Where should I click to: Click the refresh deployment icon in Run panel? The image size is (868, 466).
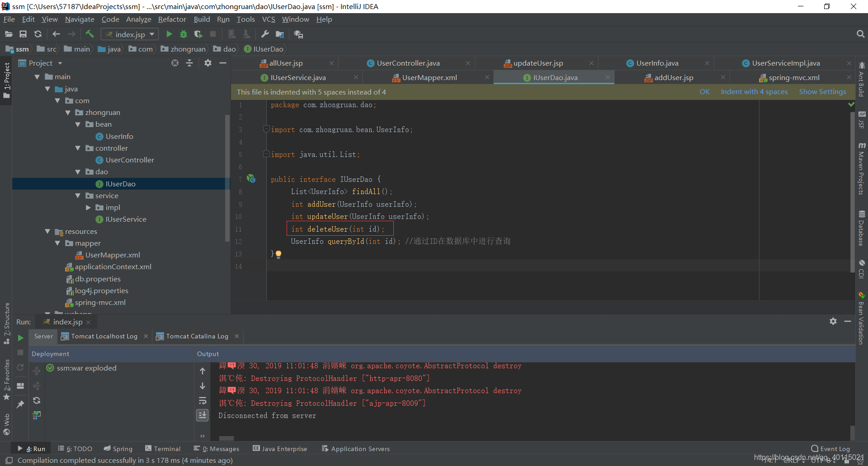(37, 400)
